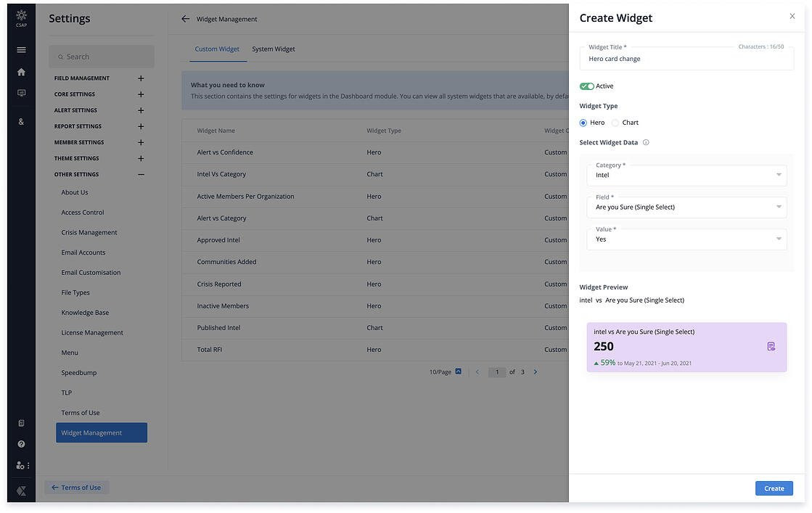Click the document icon in left sidebar
The height and width of the screenshot is (513, 812).
[x=21, y=423]
